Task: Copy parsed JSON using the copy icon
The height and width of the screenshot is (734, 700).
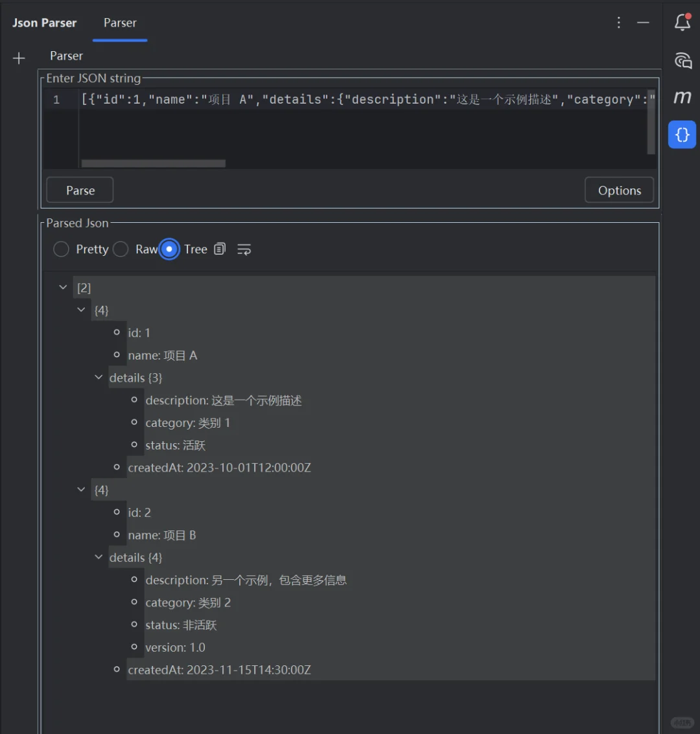Action: [219, 249]
